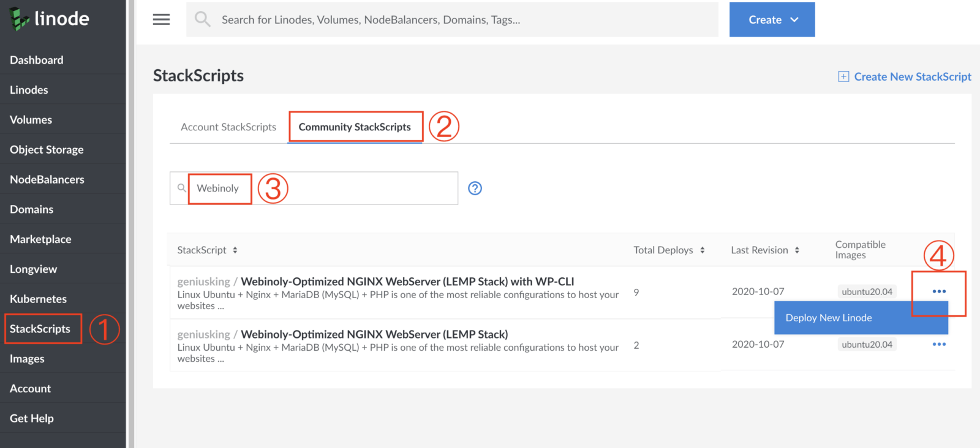
Task: Click the Linode logo
Action: 50,19
